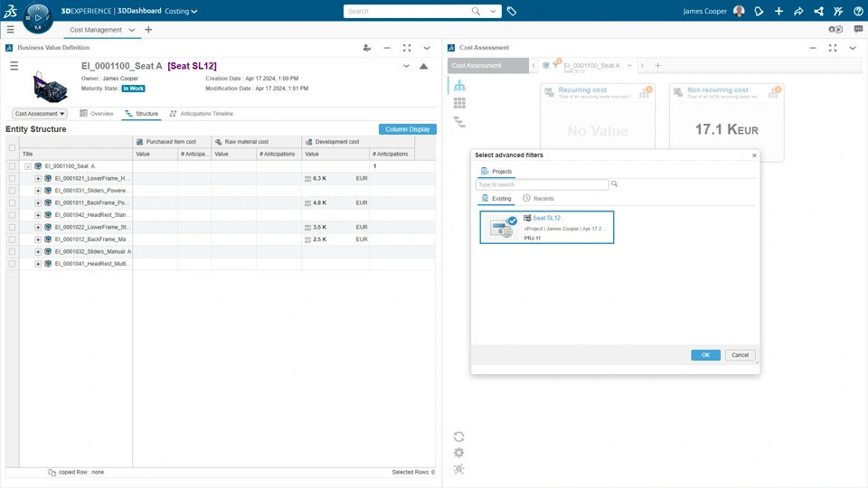Click the user share icon in Business Value Definition
This screenshot has width=868, height=488.
tap(367, 48)
